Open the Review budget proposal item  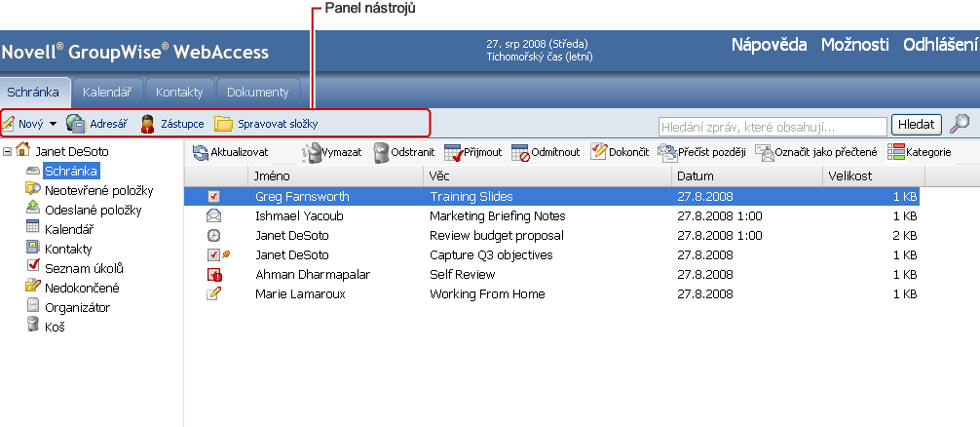[x=497, y=236]
